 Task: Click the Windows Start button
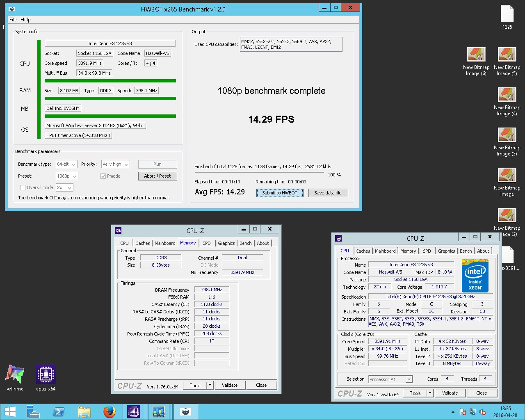click(10, 412)
